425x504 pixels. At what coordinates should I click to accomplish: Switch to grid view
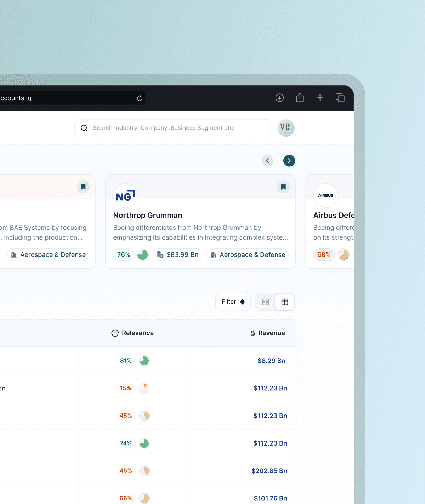click(x=266, y=302)
